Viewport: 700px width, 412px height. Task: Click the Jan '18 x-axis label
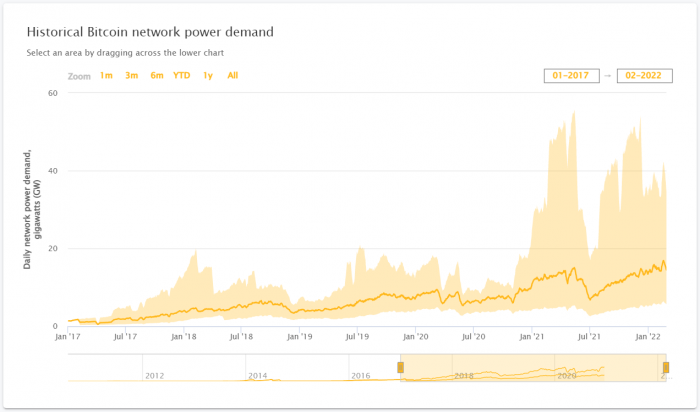tap(184, 338)
